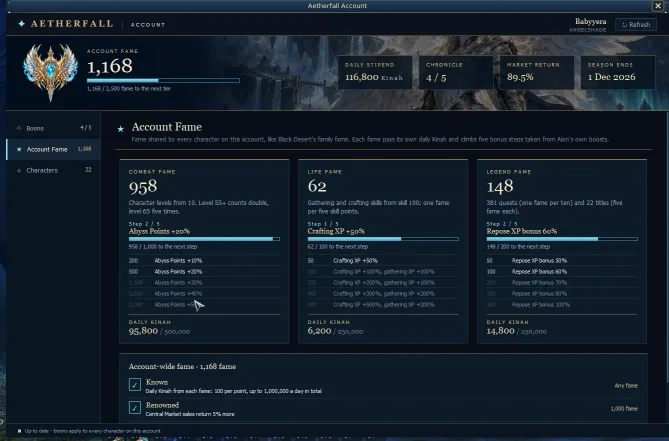The height and width of the screenshot is (441, 669).
Task: Click the Chronicle 4 / 5 tile
Action: pos(456,72)
